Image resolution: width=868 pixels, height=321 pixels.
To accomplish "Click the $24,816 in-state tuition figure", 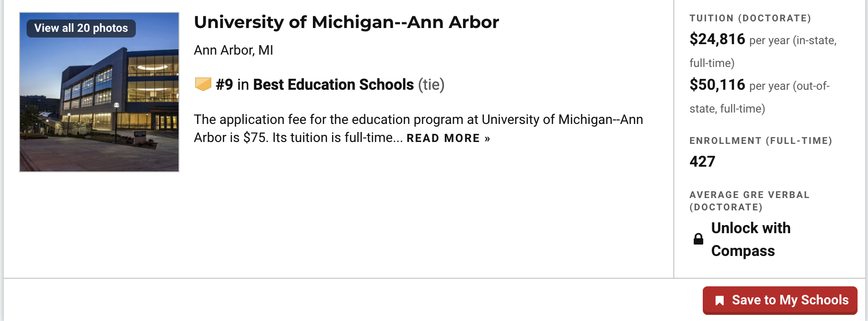I will [x=717, y=39].
